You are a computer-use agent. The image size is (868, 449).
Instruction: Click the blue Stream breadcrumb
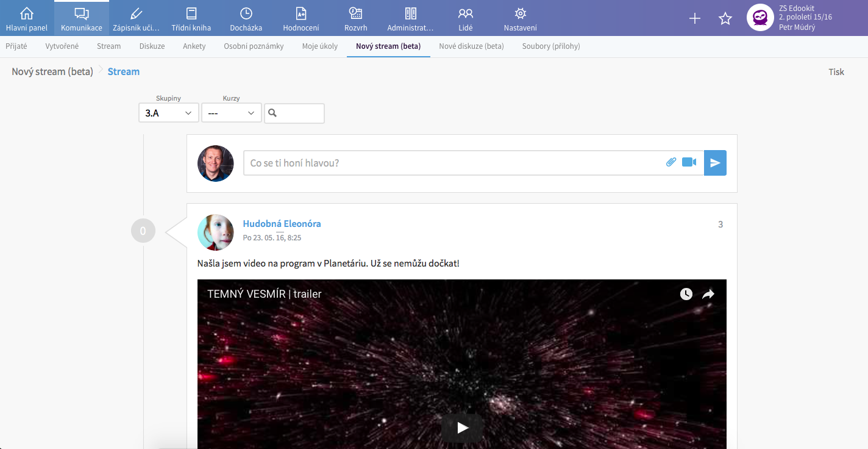tap(124, 71)
